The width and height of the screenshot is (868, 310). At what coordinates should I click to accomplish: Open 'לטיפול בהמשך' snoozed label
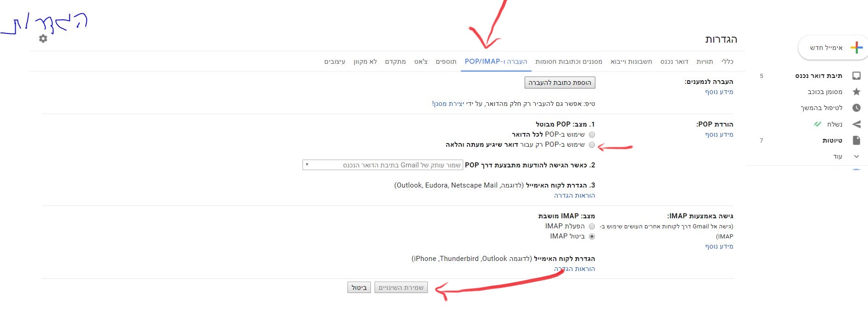pyautogui.click(x=822, y=108)
